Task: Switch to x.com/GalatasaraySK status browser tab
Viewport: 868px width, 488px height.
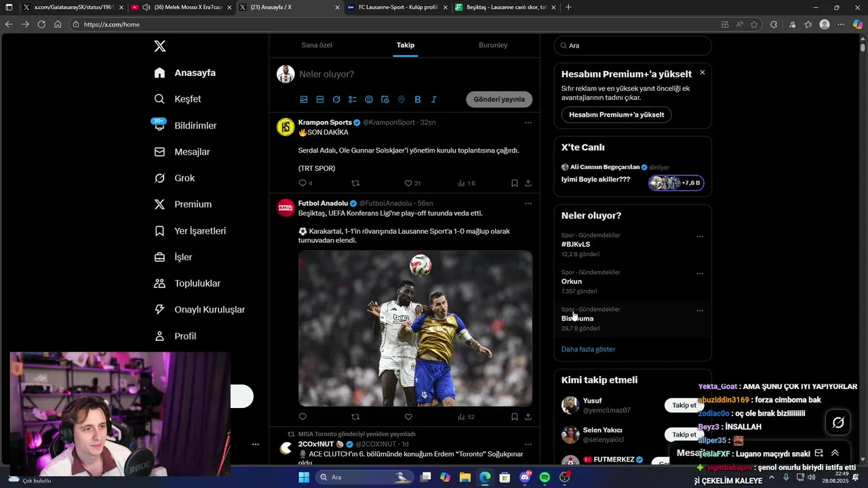Action: [71, 7]
